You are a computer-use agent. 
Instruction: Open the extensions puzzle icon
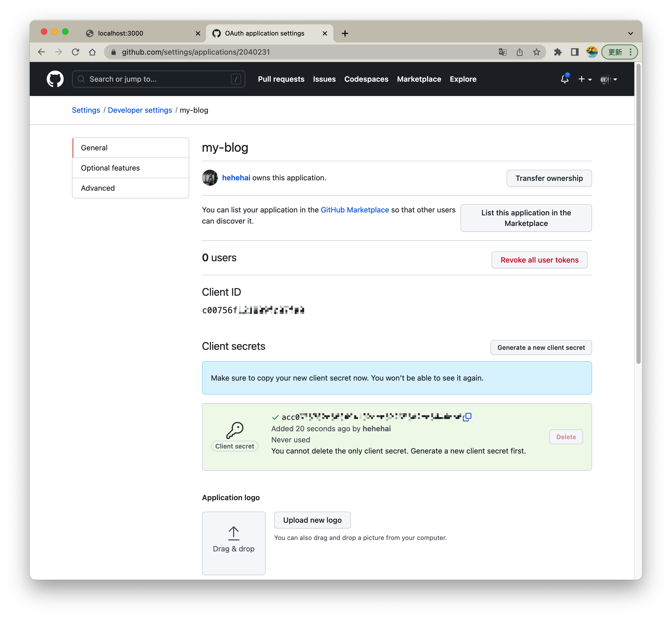coord(558,52)
